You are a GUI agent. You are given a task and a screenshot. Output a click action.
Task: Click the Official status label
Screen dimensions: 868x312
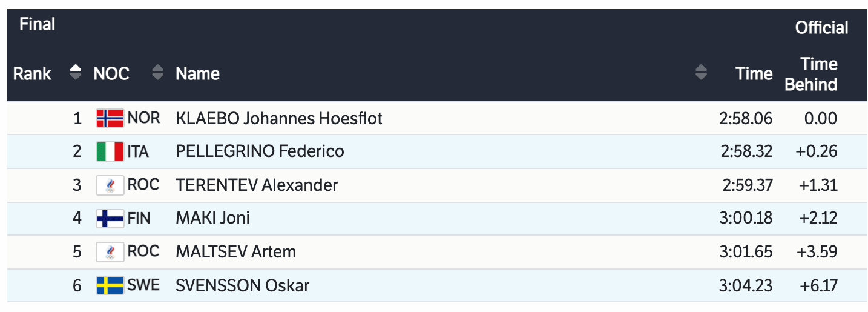821,28
